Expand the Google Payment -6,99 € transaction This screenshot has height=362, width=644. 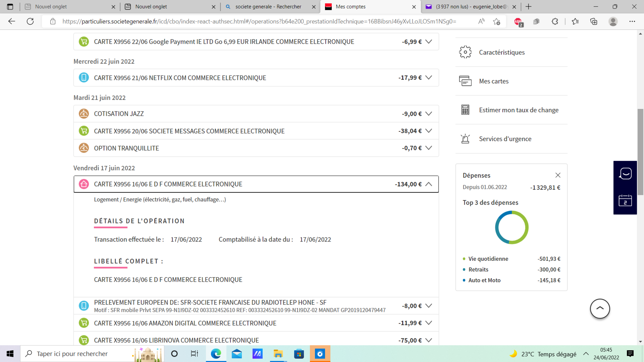(429, 42)
